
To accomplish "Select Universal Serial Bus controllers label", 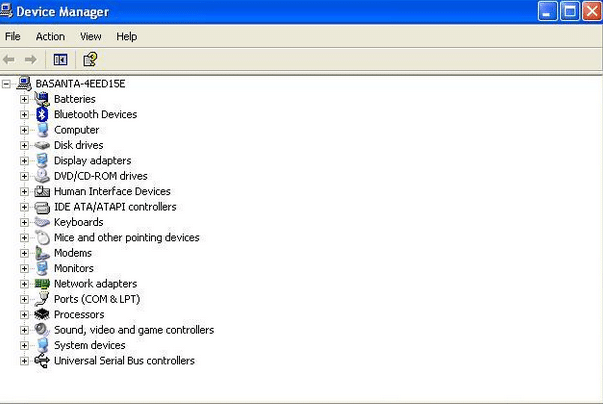I will [124, 361].
